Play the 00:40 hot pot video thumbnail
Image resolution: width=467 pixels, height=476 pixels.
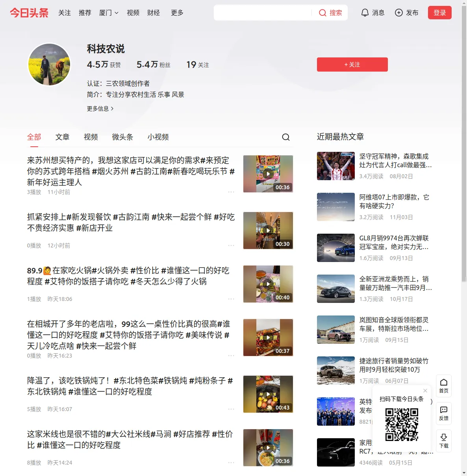[268, 284]
